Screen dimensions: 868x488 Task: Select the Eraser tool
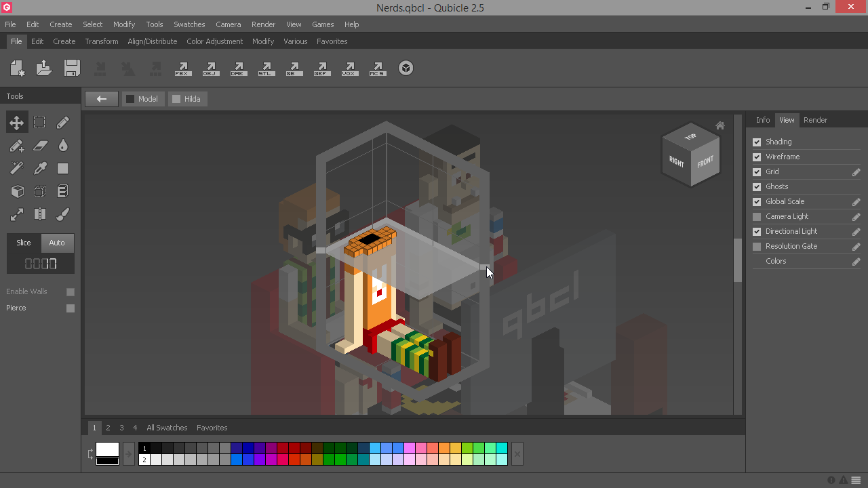click(40, 146)
